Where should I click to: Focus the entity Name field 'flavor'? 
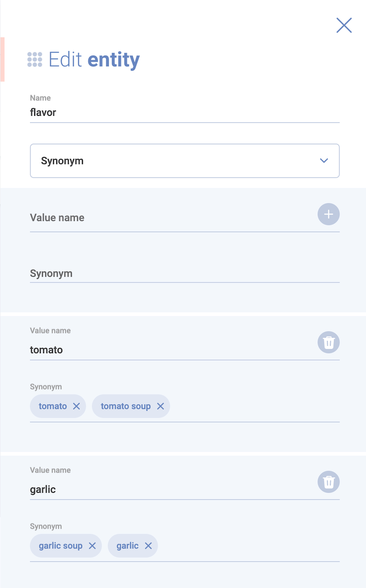tap(184, 113)
